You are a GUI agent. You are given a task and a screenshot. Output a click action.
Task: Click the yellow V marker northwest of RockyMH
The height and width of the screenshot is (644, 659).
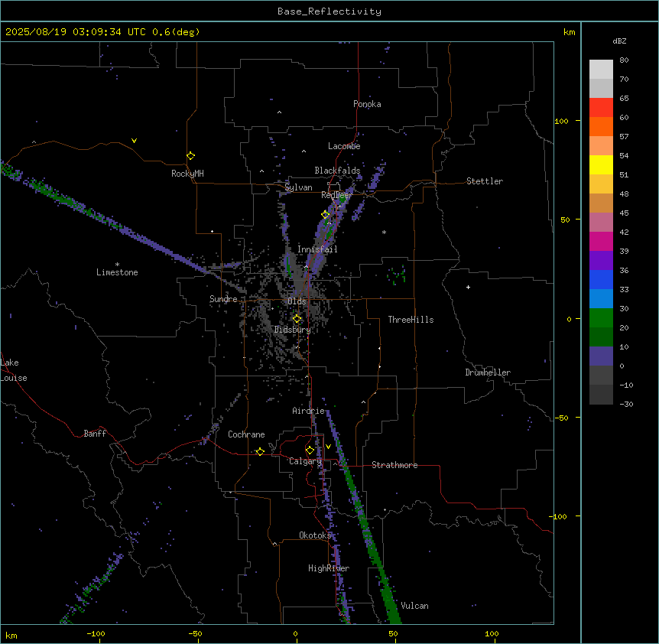[134, 141]
